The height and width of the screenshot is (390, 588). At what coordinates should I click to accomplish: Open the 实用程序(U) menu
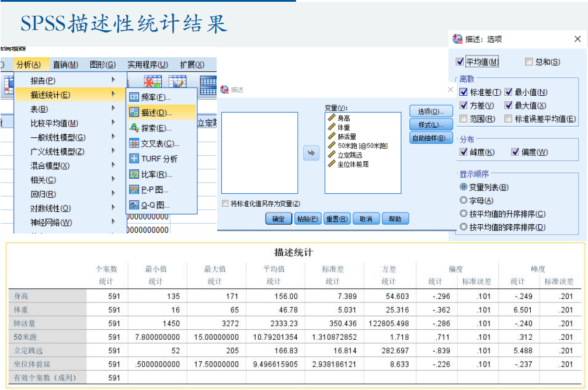tap(147, 64)
